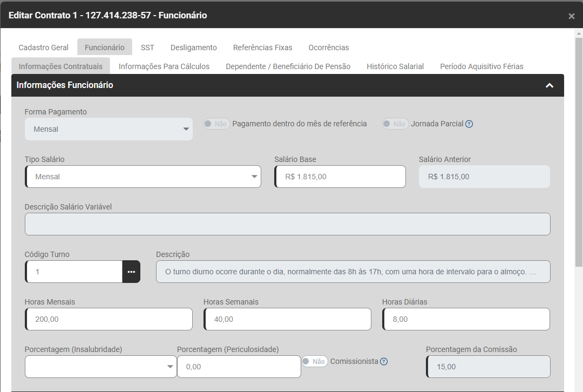The image size is (583, 392).
Task: Open the Histórico Salarial subtab
Action: point(395,66)
